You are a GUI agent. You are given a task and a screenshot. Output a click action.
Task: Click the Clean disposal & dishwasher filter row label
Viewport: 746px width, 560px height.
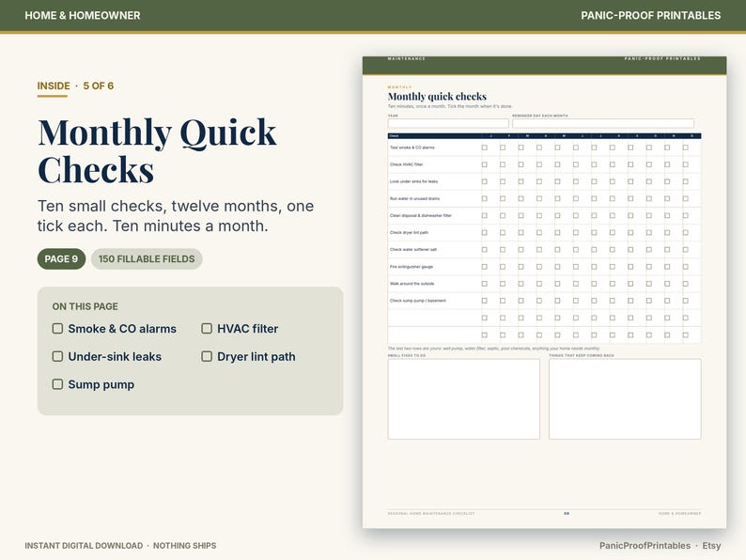[421, 215]
